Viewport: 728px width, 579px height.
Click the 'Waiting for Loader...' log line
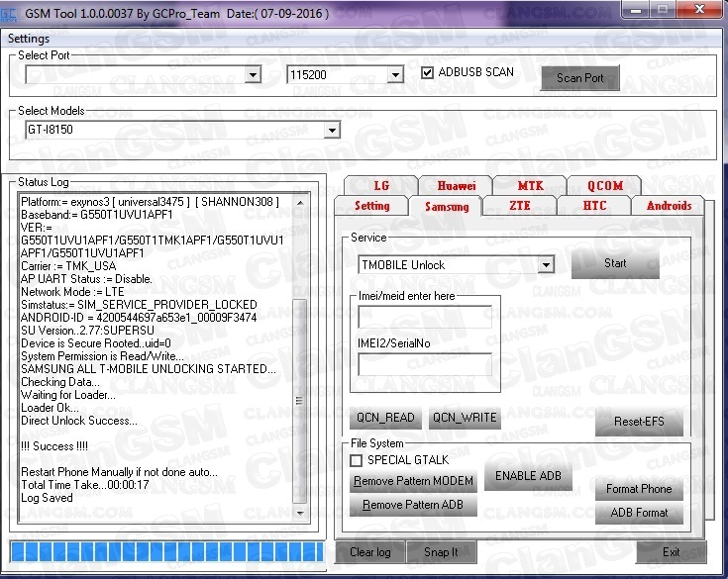tap(68, 395)
